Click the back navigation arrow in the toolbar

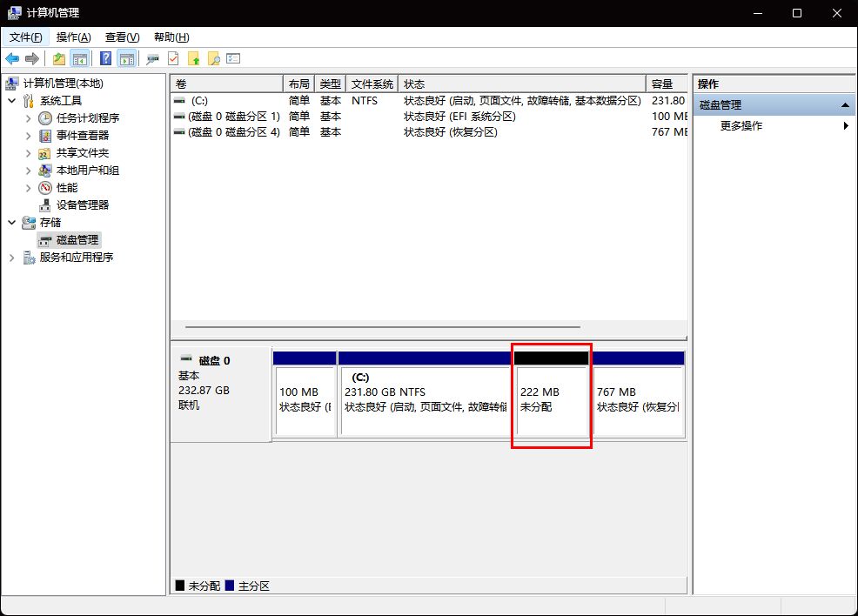click(12, 58)
